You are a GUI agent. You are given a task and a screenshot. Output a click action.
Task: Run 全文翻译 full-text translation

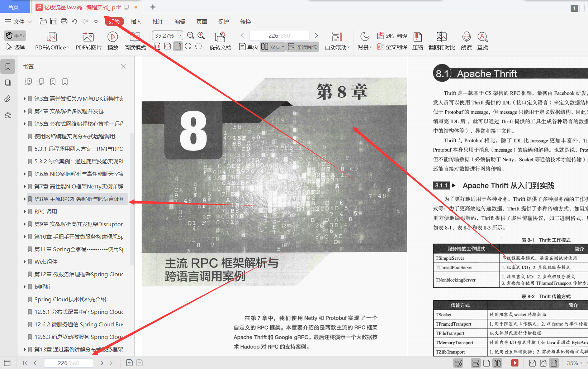coord(392,47)
